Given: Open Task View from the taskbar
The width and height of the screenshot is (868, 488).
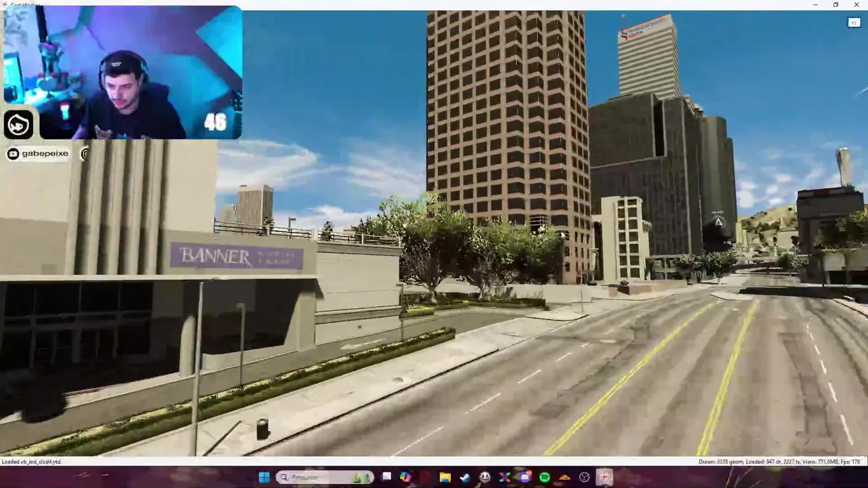Looking at the screenshot, I should tap(387, 477).
